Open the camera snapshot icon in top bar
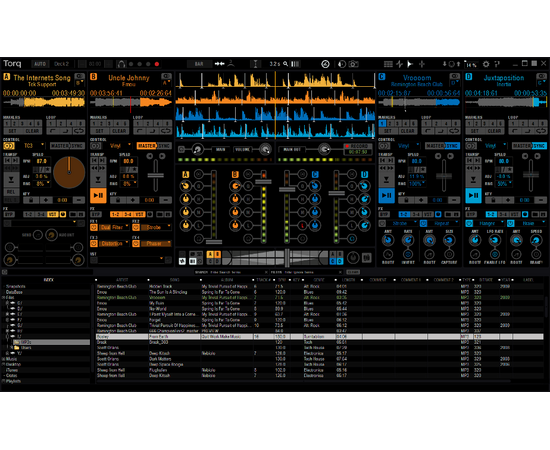The image size is (550, 450). [x=354, y=64]
